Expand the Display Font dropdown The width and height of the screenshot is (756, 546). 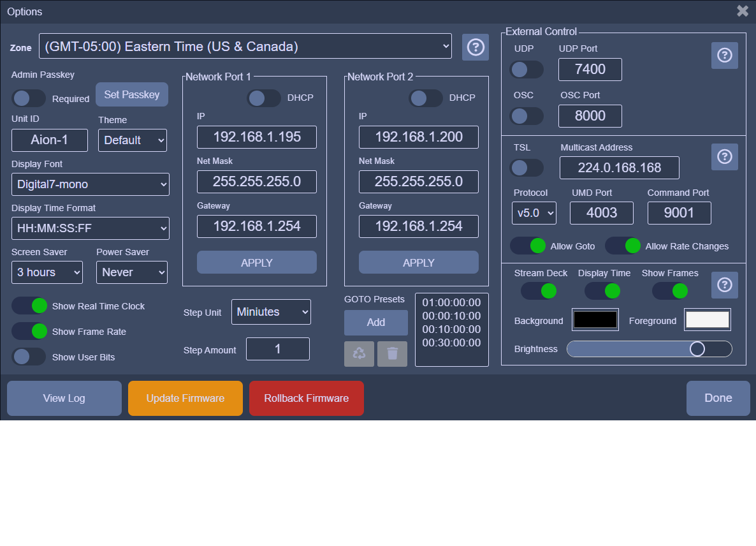(91, 184)
